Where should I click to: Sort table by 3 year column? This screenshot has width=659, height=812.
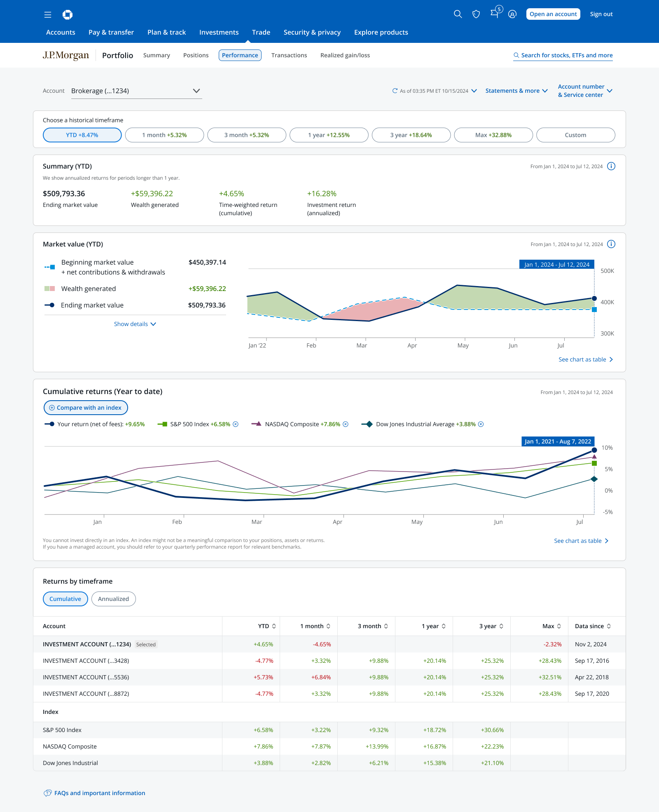[501, 626]
